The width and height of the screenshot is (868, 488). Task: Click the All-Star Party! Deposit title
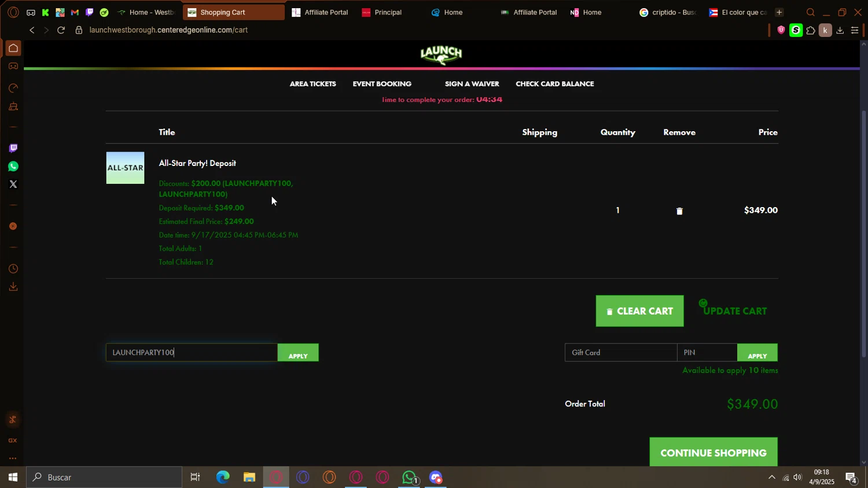pyautogui.click(x=197, y=163)
